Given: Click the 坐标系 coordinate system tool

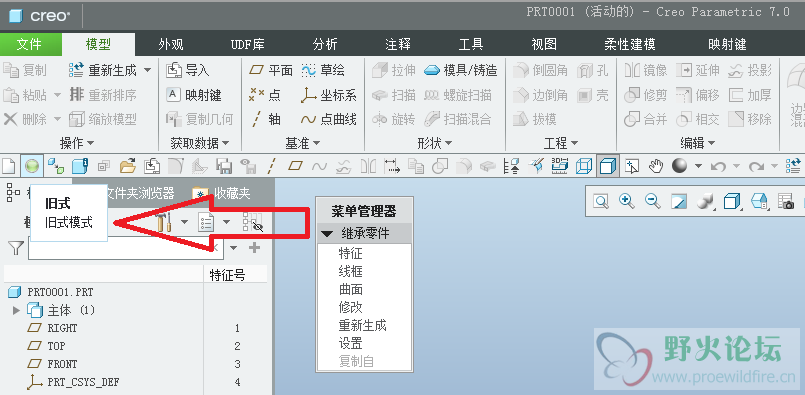Looking at the screenshot, I should [329, 95].
